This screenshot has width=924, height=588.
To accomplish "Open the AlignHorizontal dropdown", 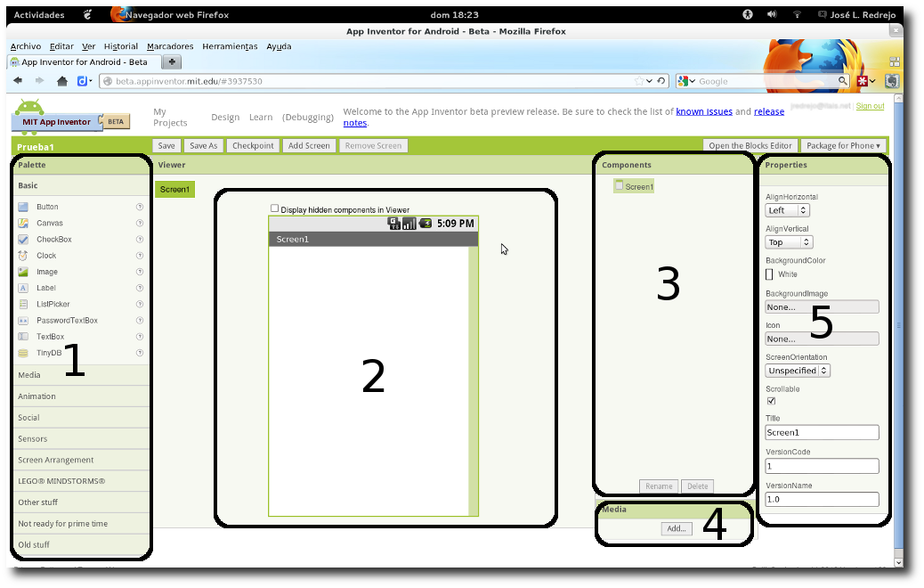I will coord(787,210).
